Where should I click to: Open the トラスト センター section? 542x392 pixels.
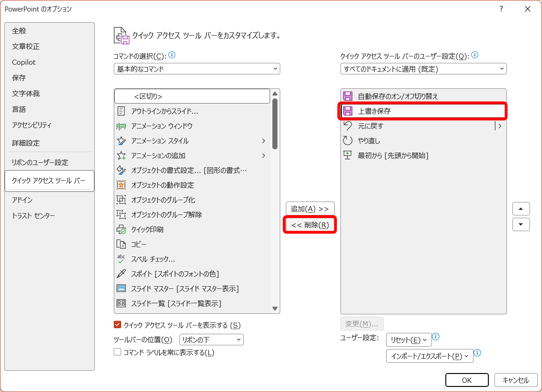click(x=36, y=214)
